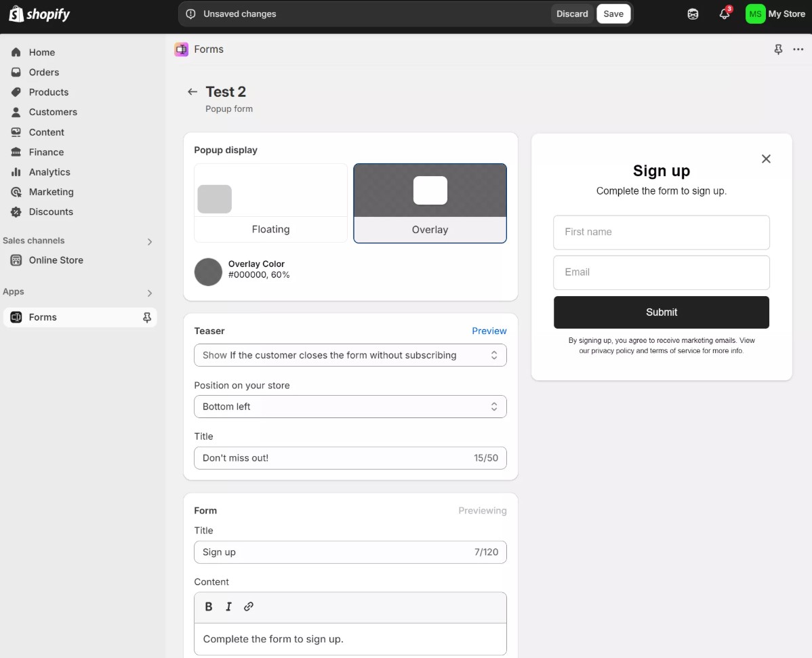Open the My Store account menu
The width and height of the screenshot is (812, 658).
pyautogui.click(x=776, y=14)
